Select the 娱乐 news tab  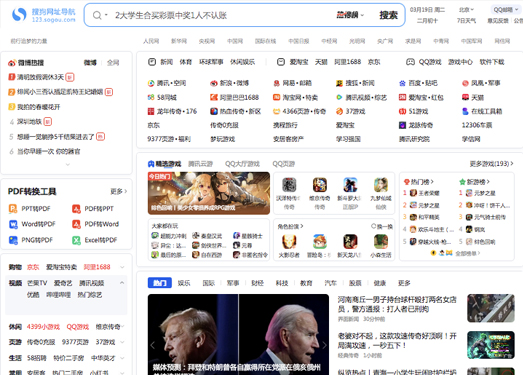click(184, 283)
